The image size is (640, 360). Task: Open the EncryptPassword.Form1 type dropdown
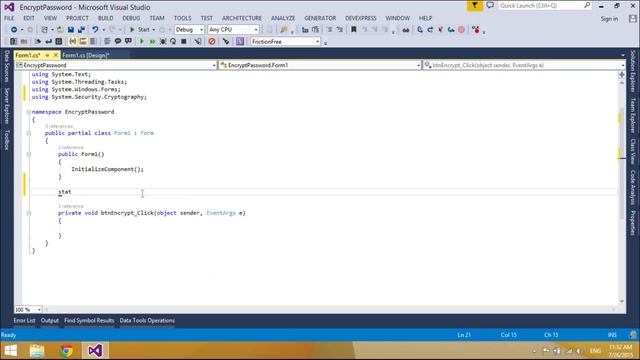click(320, 65)
